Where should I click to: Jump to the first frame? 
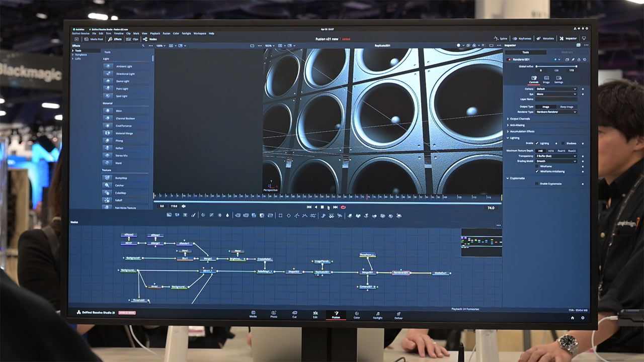pyautogui.click(x=309, y=207)
